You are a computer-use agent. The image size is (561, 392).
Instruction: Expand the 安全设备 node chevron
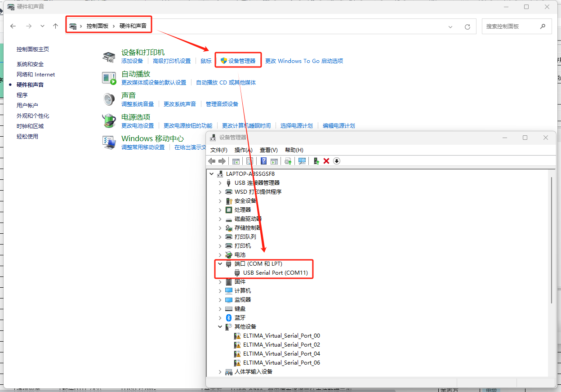(220, 200)
